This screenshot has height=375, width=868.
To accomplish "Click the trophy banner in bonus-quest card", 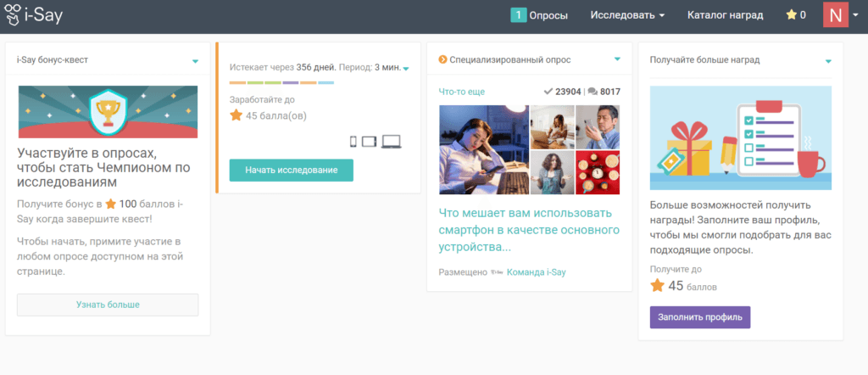I will [108, 112].
